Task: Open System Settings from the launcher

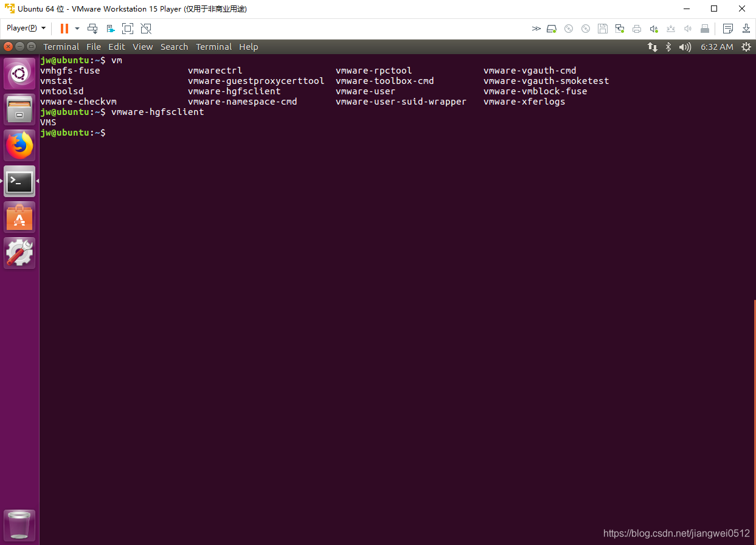Action: (x=19, y=253)
